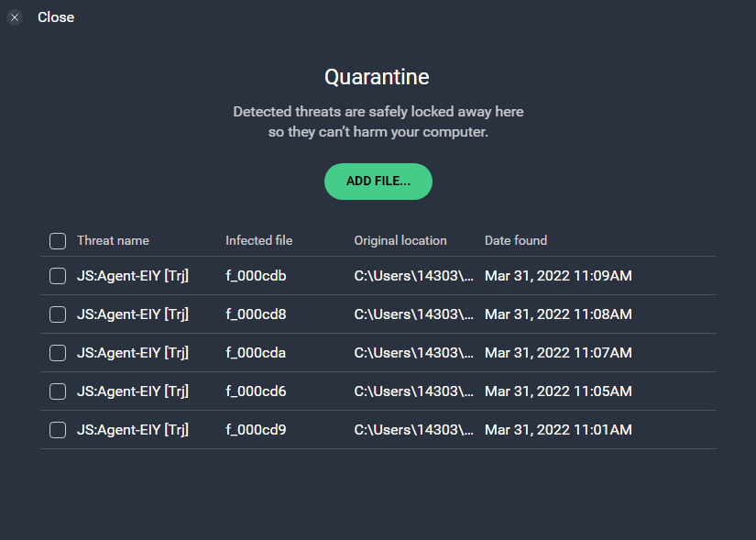
Task: Toggle the select-all checkbox beside Threat name
Action: [58, 241]
